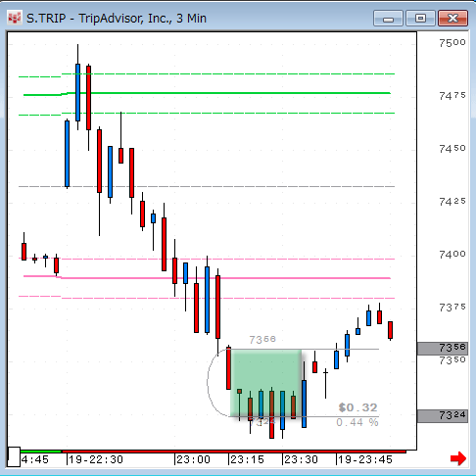
Task: Close the S.TRIP chart window
Action: coord(452,19)
